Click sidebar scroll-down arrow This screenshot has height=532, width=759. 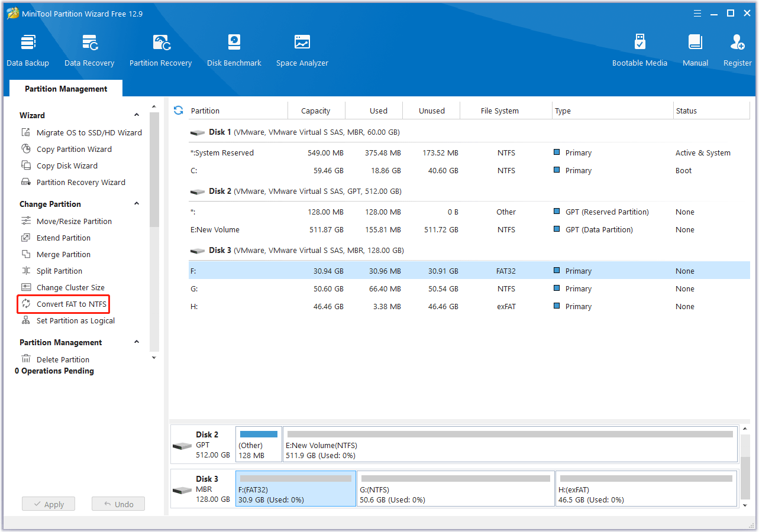154,357
